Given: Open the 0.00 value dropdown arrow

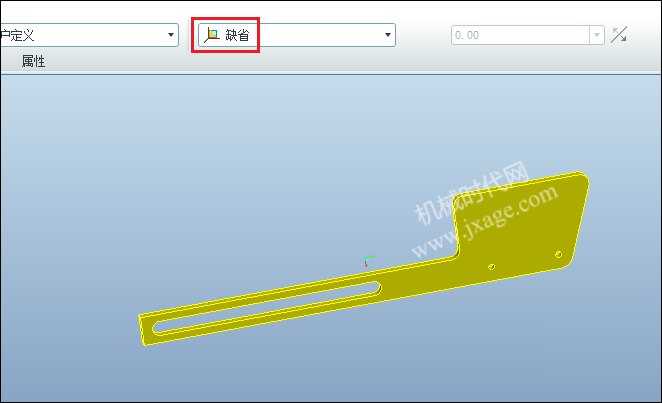Looking at the screenshot, I should [597, 35].
